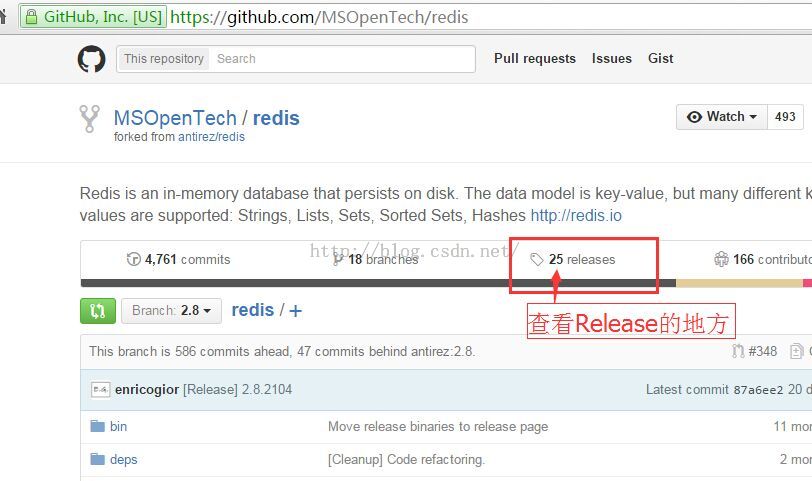Click the language breakdown color bar

click(446, 283)
